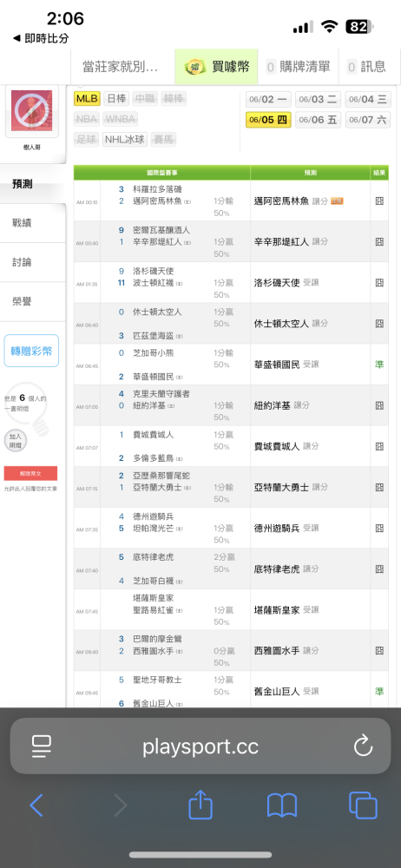Click the 加入明燈 button

coord(15,441)
